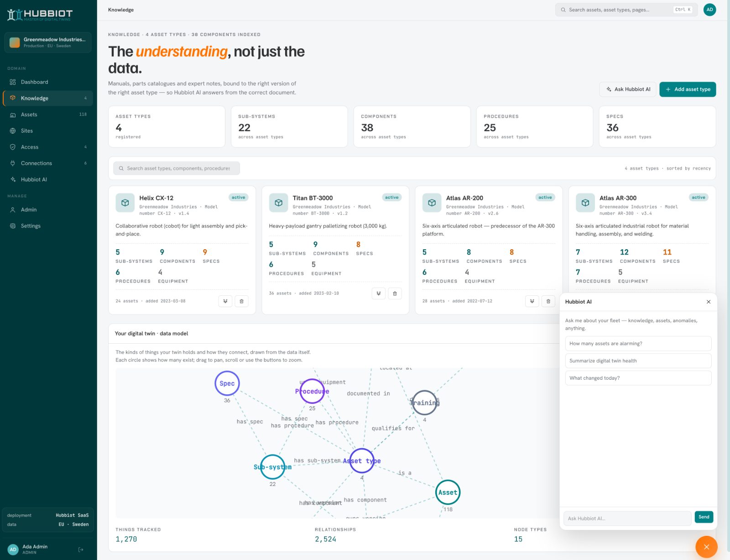This screenshot has height=560, width=730.
Task: Click the Sites globe icon
Action: pyautogui.click(x=13, y=131)
